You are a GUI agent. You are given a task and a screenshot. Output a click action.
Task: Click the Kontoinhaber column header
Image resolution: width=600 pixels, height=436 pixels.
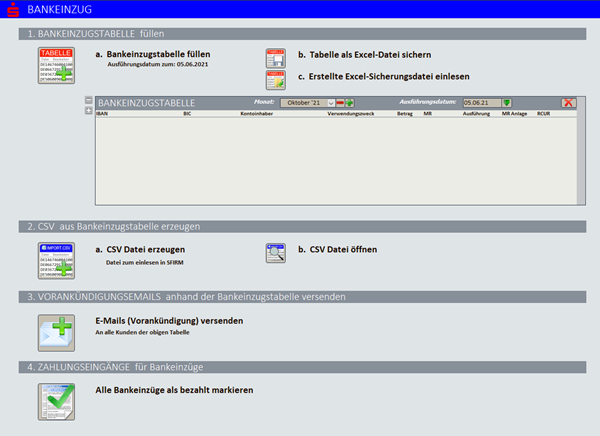click(x=257, y=115)
